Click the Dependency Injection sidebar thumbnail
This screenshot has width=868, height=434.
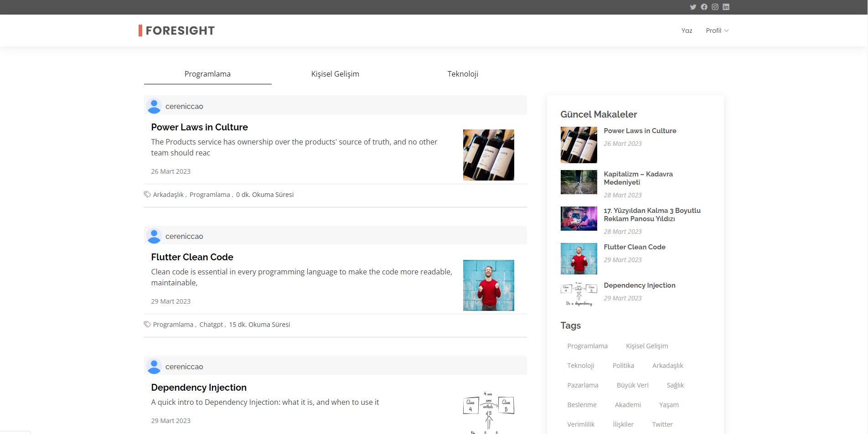[579, 294]
